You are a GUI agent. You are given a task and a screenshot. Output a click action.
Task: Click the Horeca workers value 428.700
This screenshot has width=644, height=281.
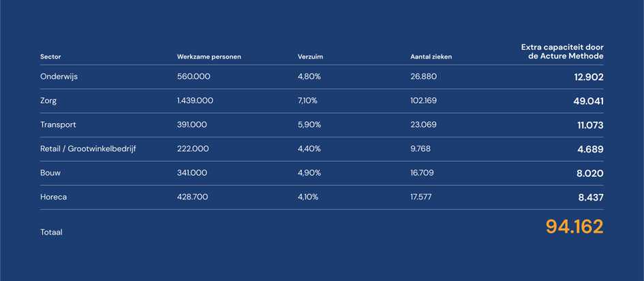[x=192, y=197]
